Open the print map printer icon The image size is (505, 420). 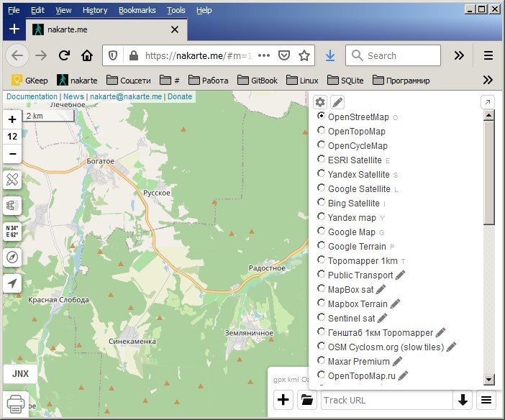coord(16,404)
